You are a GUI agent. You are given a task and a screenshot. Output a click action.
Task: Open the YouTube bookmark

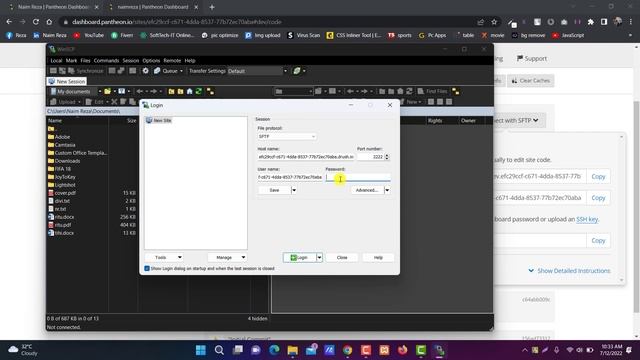tap(89, 36)
